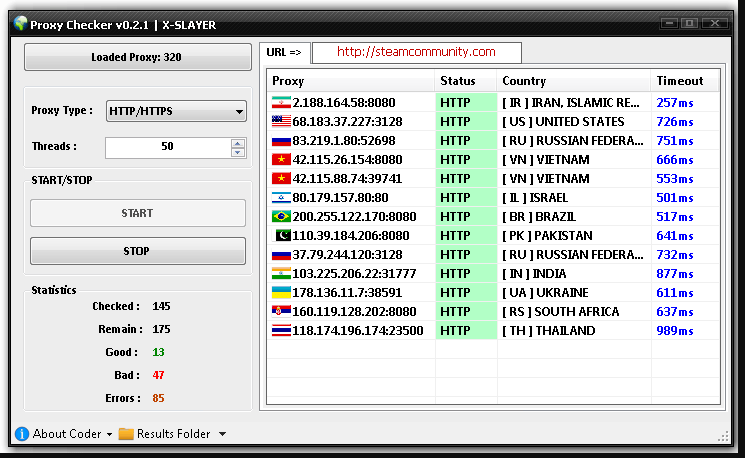Image resolution: width=745 pixels, height=458 pixels.
Task: Click the START button
Action: point(138,213)
